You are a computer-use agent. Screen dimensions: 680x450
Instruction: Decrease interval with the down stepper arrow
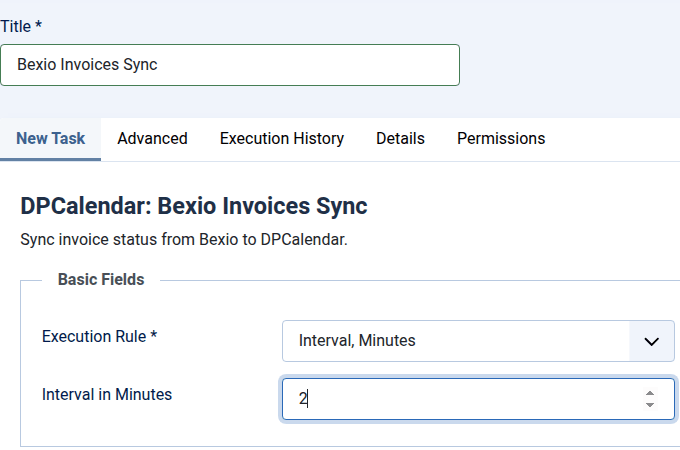click(x=650, y=405)
